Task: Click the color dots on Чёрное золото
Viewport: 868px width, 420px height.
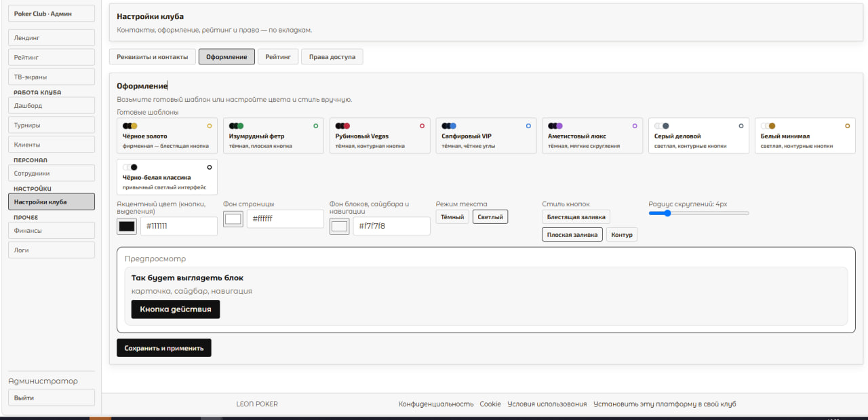Action: pyautogui.click(x=130, y=126)
